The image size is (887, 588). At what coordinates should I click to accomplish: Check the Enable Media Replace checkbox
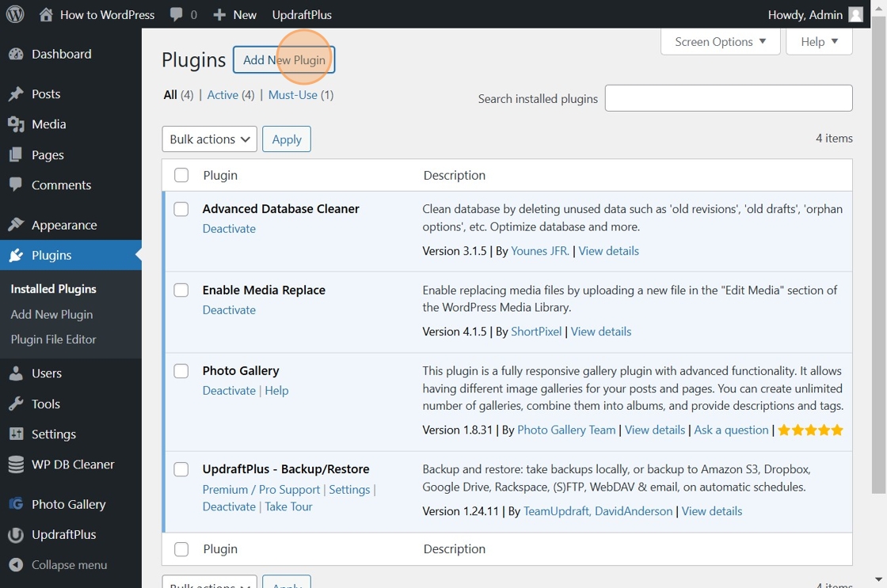pos(181,290)
